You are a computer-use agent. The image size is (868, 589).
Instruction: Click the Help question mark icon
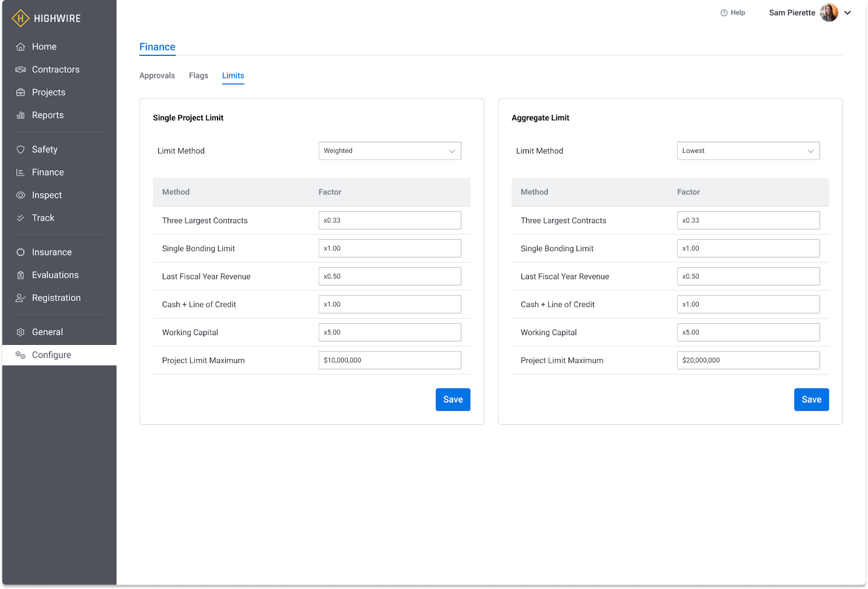tap(724, 13)
